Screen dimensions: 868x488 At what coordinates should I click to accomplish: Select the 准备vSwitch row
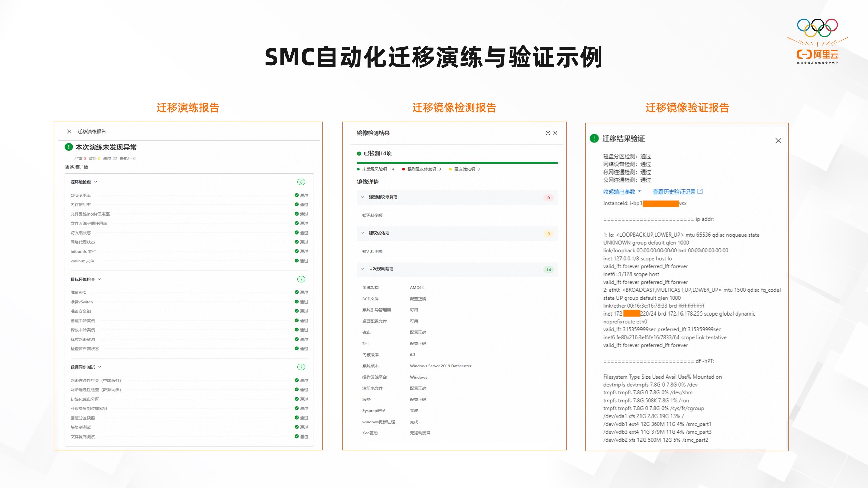point(189,302)
